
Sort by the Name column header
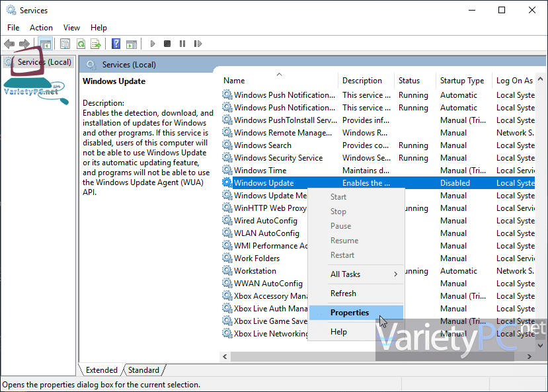pos(279,81)
